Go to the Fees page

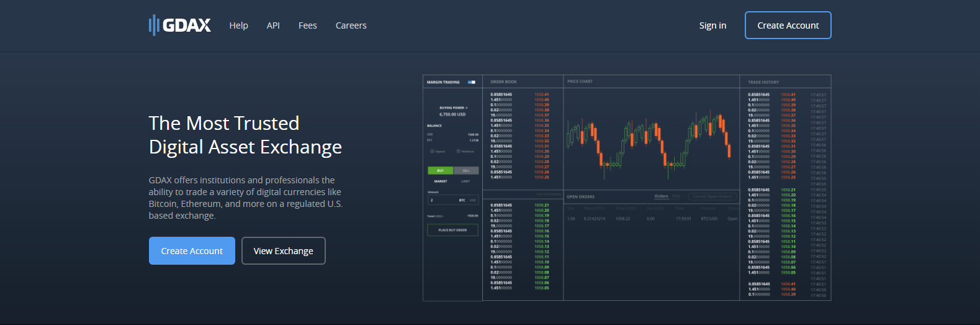pyautogui.click(x=308, y=25)
